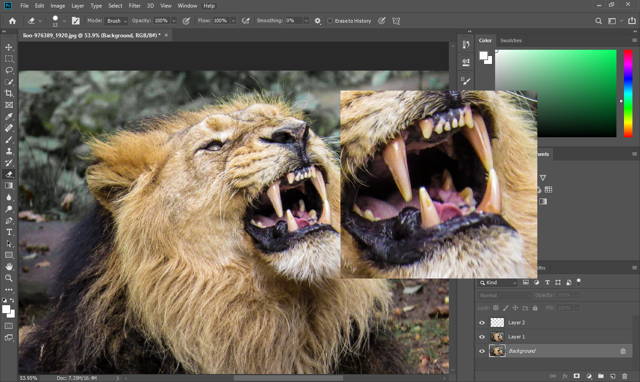Click the Share icon at top right
Viewport: 640px width, 382px height.
[631, 21]
